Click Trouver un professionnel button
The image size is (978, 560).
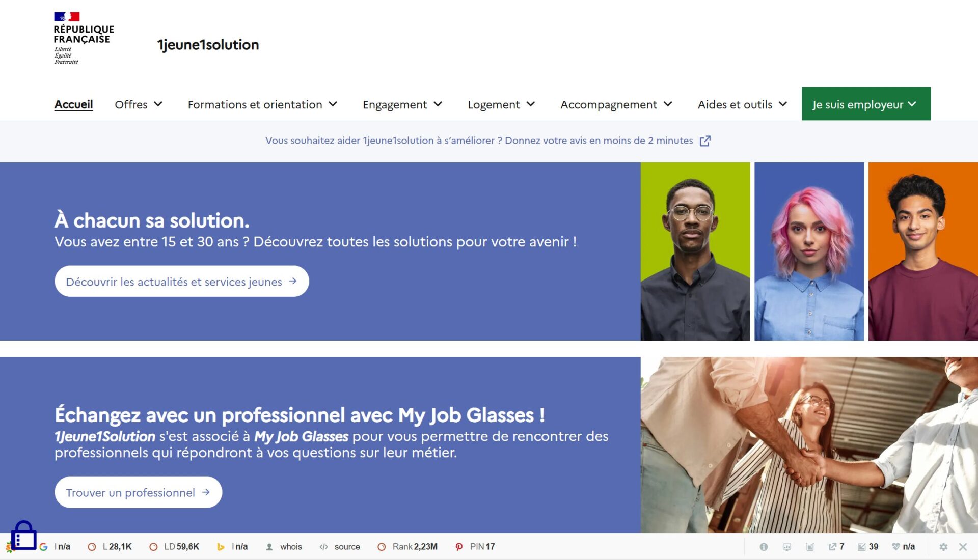click(x=138, y=492)
